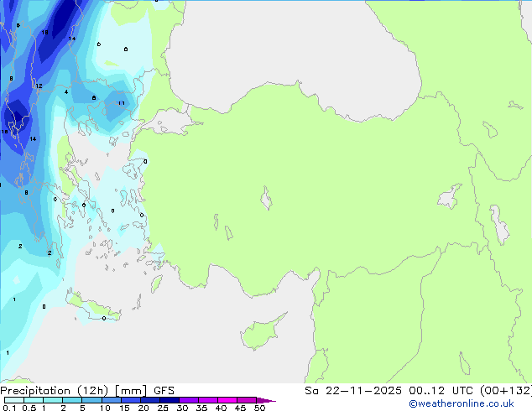Click the map precipitation value '12'

(39, 86)
